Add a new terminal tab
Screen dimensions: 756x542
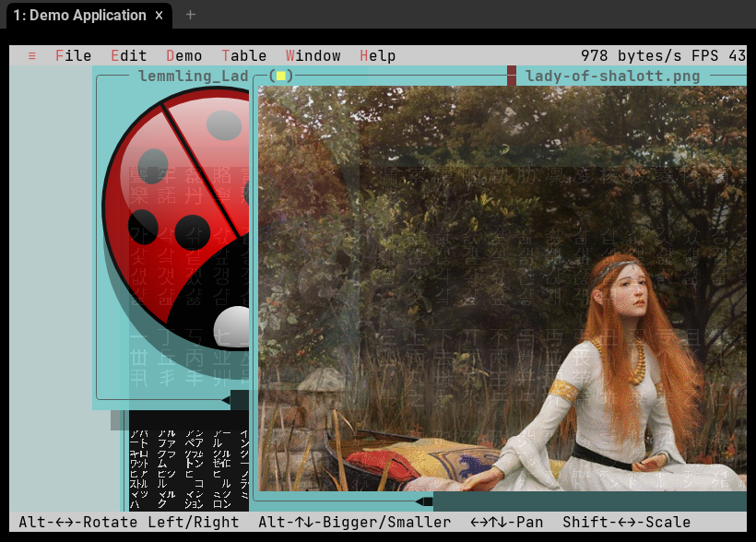click(191, 15)
